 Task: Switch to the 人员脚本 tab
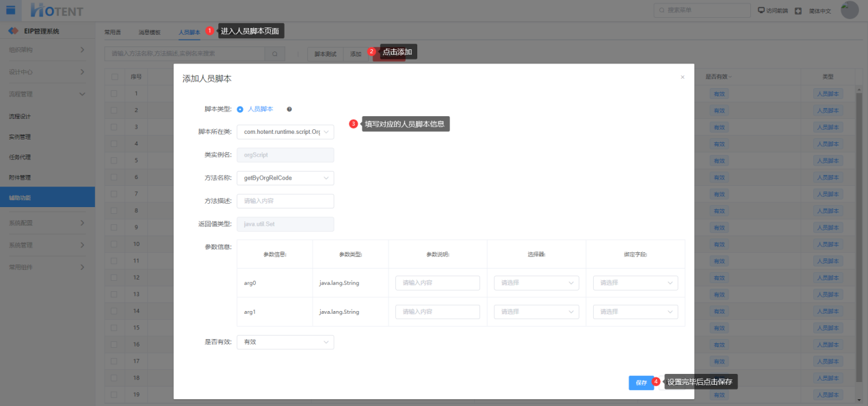tap(189, 32)
